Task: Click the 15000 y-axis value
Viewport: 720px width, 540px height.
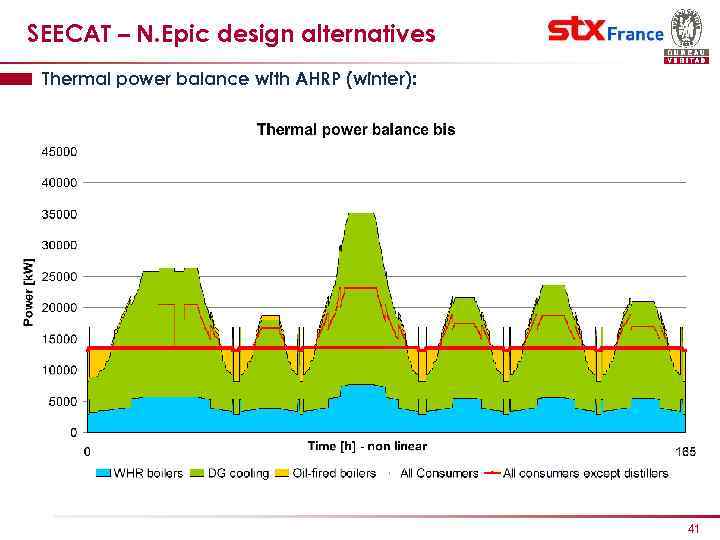Action: pyautogui.click(x=59, y=339)
